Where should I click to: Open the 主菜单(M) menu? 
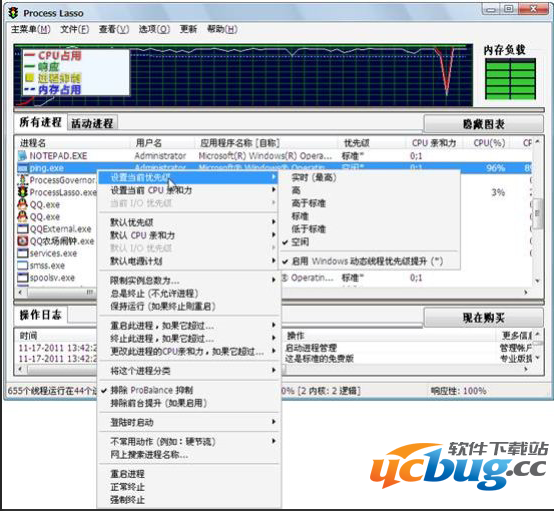31,29
